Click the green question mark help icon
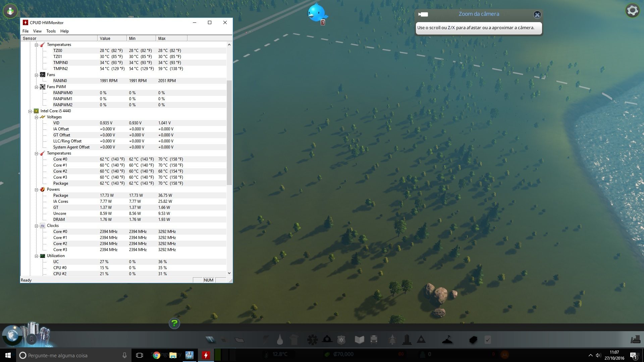The width and height of the screenshot is (644, 362). click(x=174, y=323)
